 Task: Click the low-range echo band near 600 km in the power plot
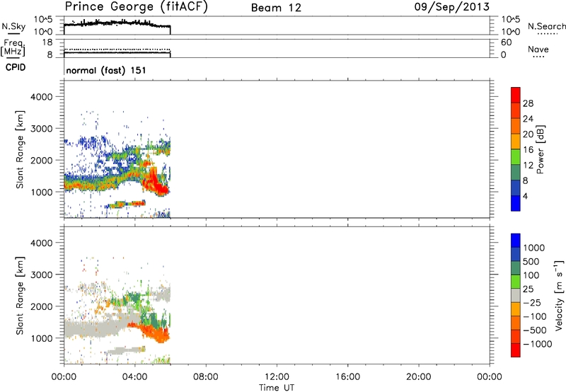[127, 204]
